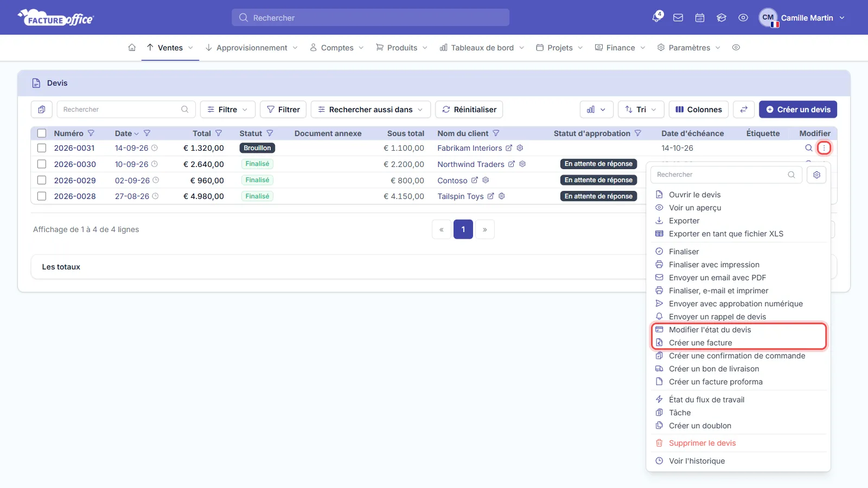Open three-dot actions menu for 2026-0031

pos(824,148)
